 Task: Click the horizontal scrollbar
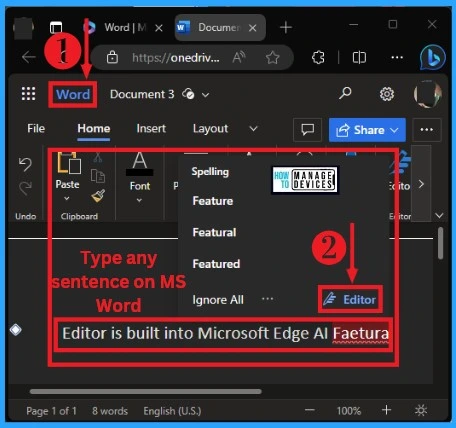tap(145, 391)
